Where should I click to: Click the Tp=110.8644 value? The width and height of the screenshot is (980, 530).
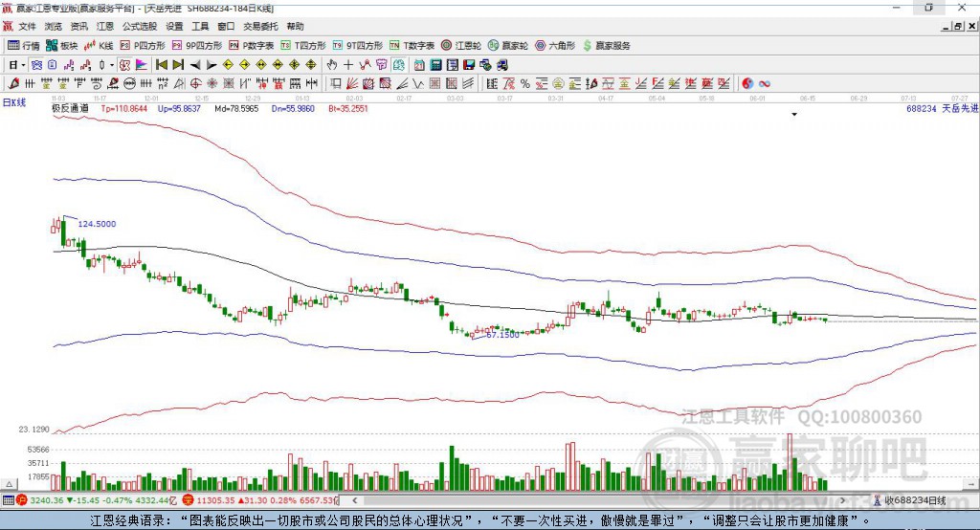(x=123, y=108)
